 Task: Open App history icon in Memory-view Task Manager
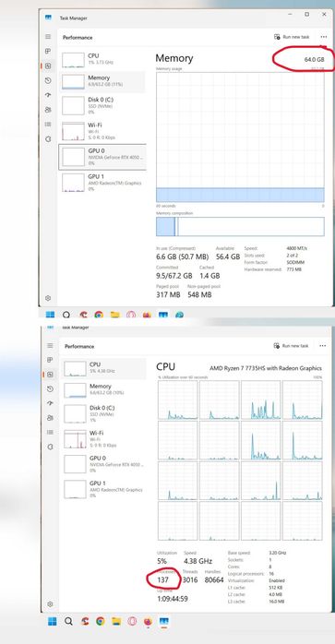(48, 80)
